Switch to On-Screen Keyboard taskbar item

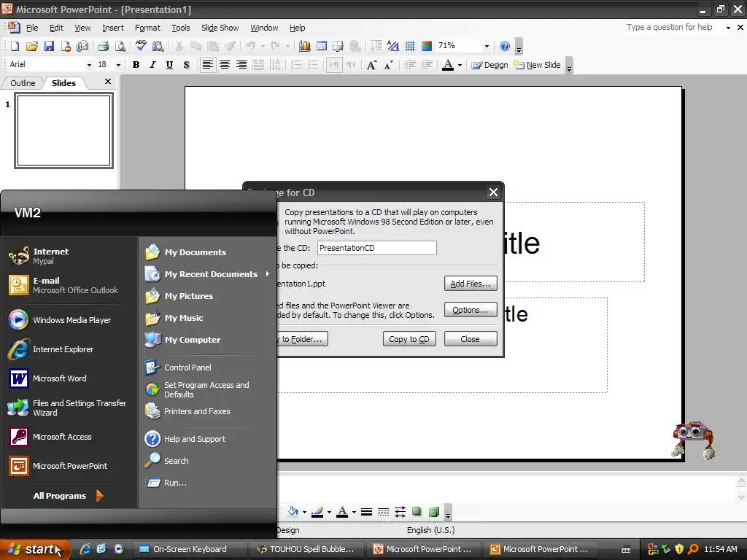pyautogui.click(x=189, y=549)
